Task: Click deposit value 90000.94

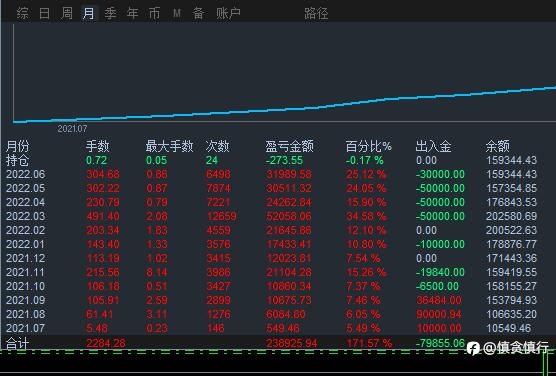Action: [439, 314]
